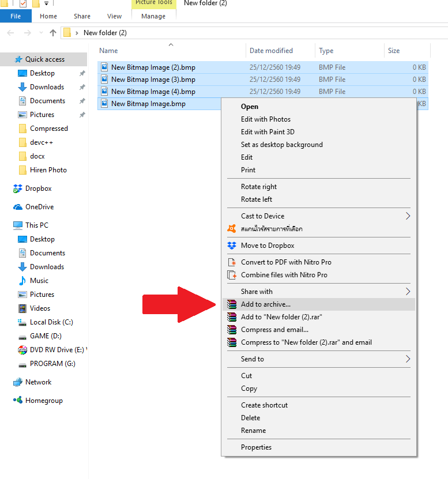
Task: Click WinRAR icon beside Compress to rar and email
Action: (232, 342)
